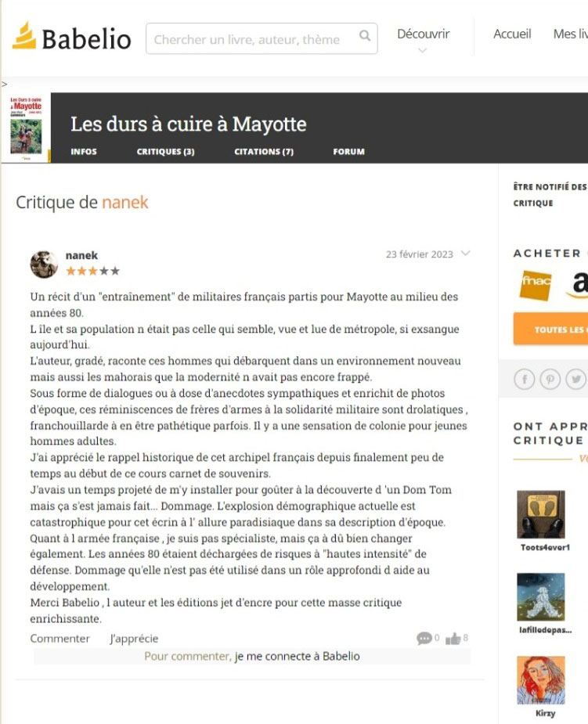Focus the book search input field
Screen dimensions: 588x724
click(262, 38)
